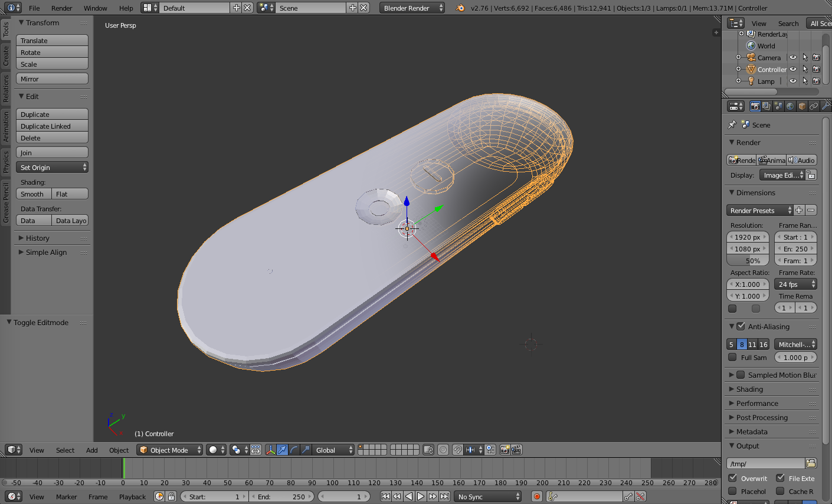The height and width of the screenshot is (504, 832).
Task: Open the World properties tab icon
Action: (790, 106)
